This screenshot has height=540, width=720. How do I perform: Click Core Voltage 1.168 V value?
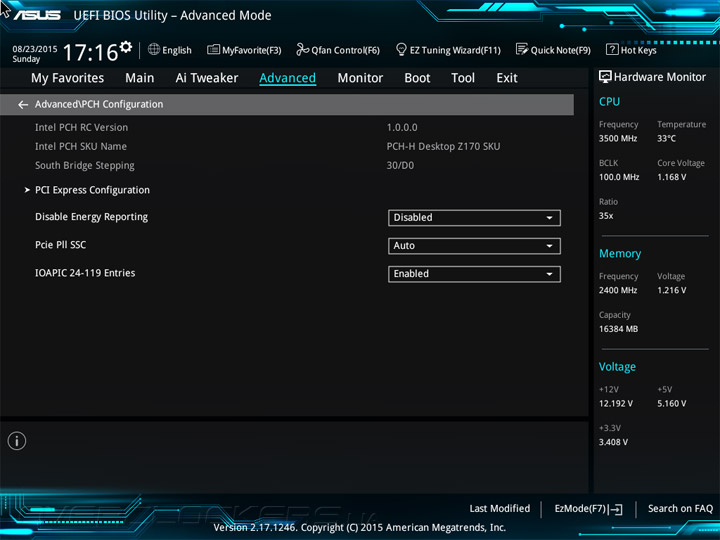click(x=672, y=177)
